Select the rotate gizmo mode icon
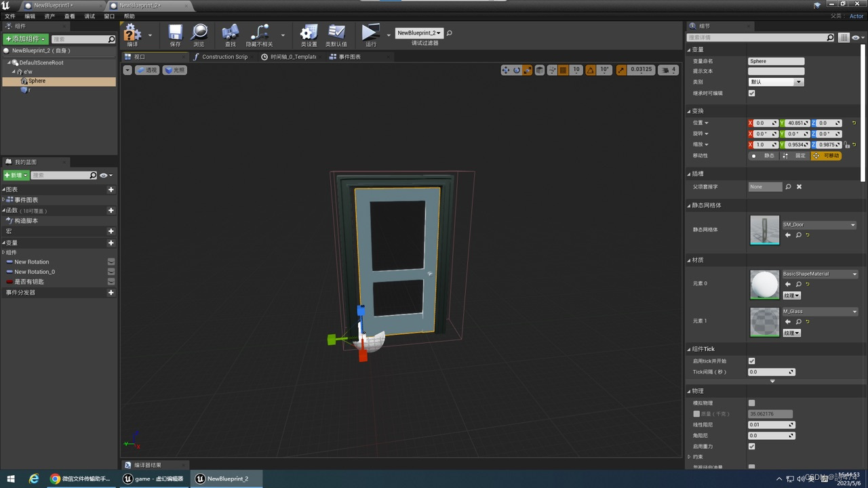Screen dimensions: 868x488 click(517, 70)
